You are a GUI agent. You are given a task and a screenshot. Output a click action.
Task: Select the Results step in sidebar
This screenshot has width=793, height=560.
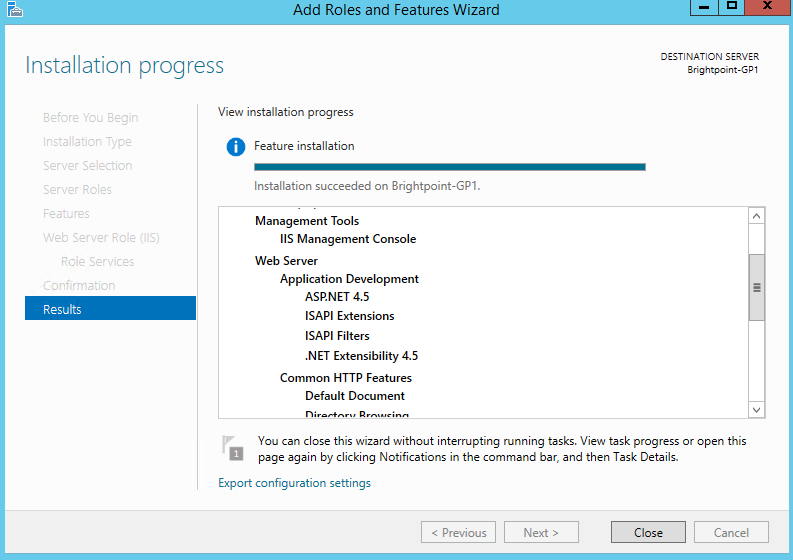pos(110,309)
